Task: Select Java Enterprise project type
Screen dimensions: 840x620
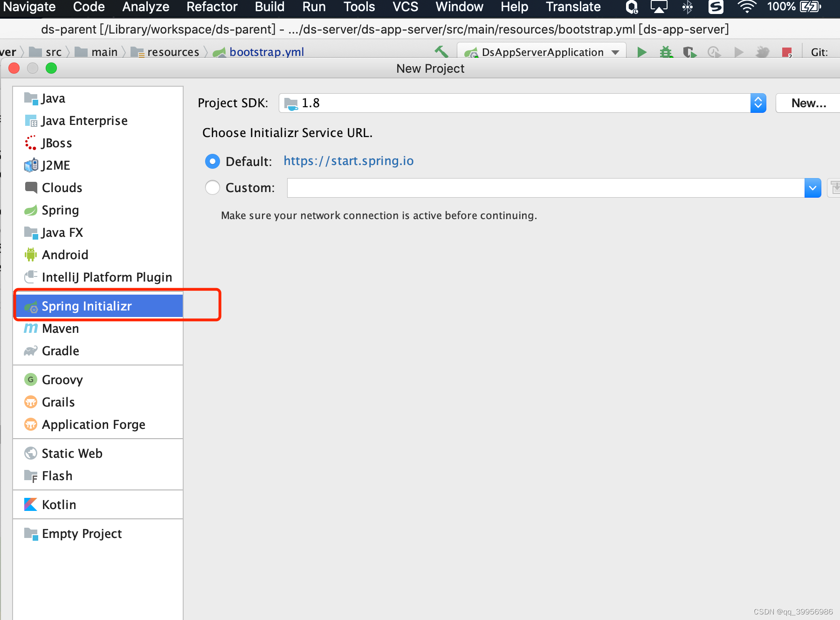Action: (98, 121)
